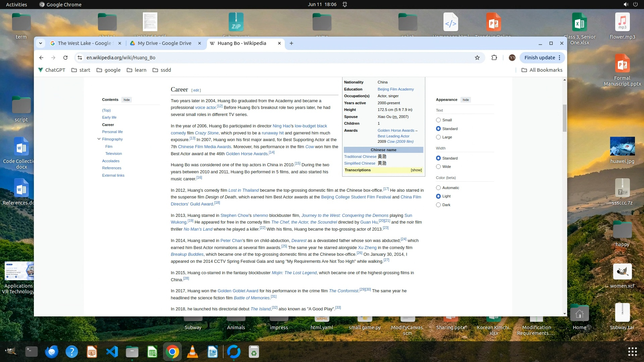Open the Chrome extensions puzzle icon
The width and height of the screenshot is (644, 362).
(x=494, y=58)
